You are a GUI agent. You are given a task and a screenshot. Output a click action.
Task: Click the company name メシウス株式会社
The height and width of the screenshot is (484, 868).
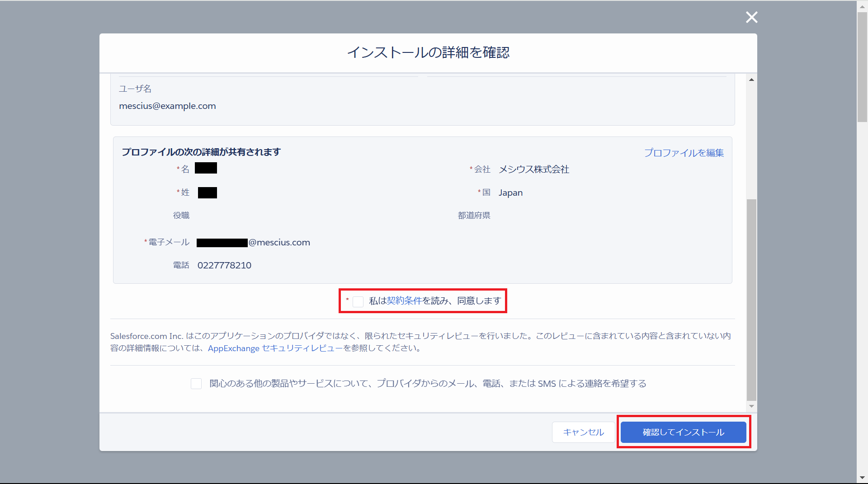point(533,169)
